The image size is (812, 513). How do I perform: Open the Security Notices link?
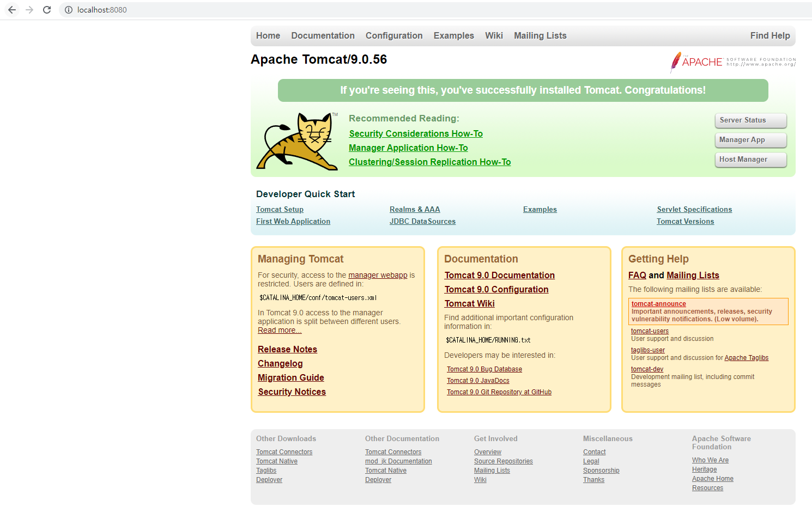pos(292,392)
